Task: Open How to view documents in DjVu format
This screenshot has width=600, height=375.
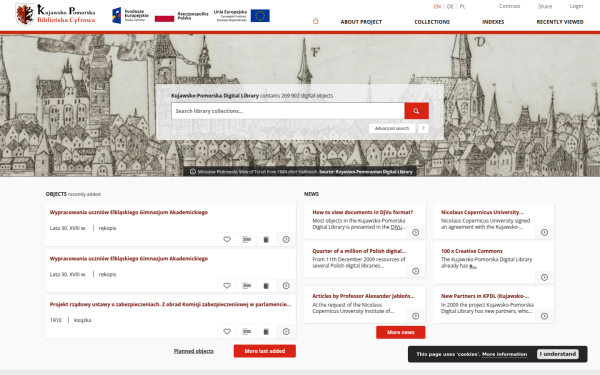Action: [362, 212]
